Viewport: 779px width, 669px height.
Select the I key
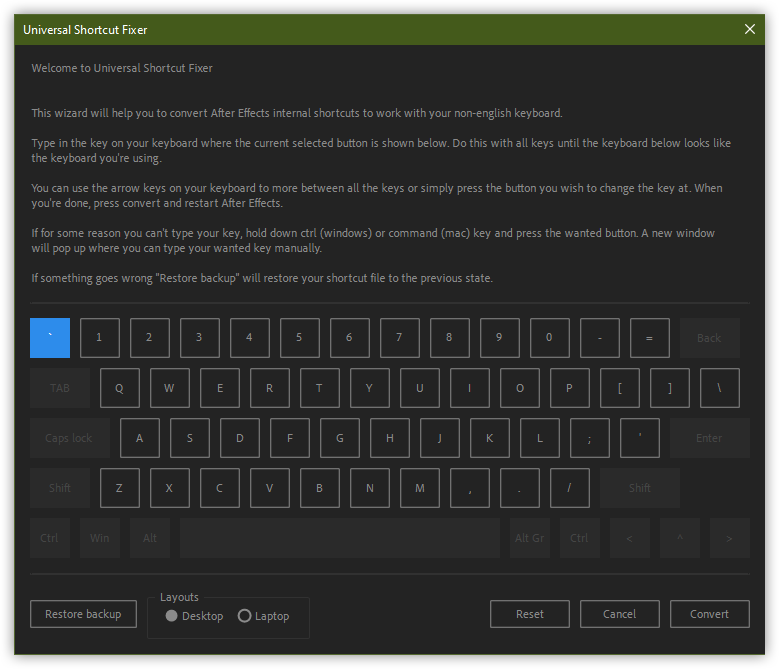470,388
